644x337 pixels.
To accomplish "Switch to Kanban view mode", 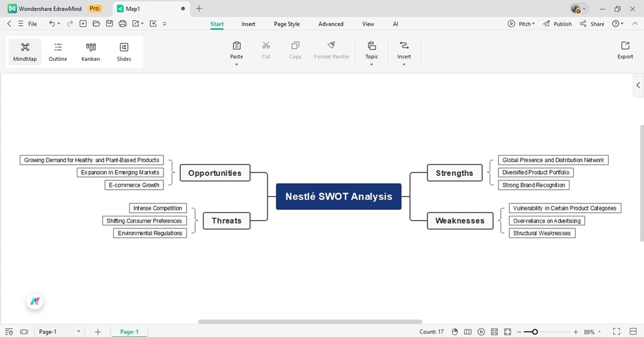I will (91, 52).
